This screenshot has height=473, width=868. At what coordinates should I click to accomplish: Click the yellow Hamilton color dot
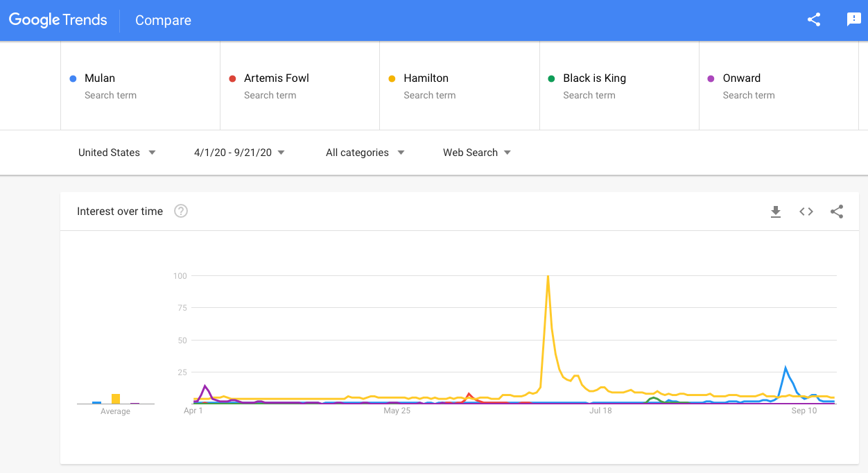tap(392, 78)
